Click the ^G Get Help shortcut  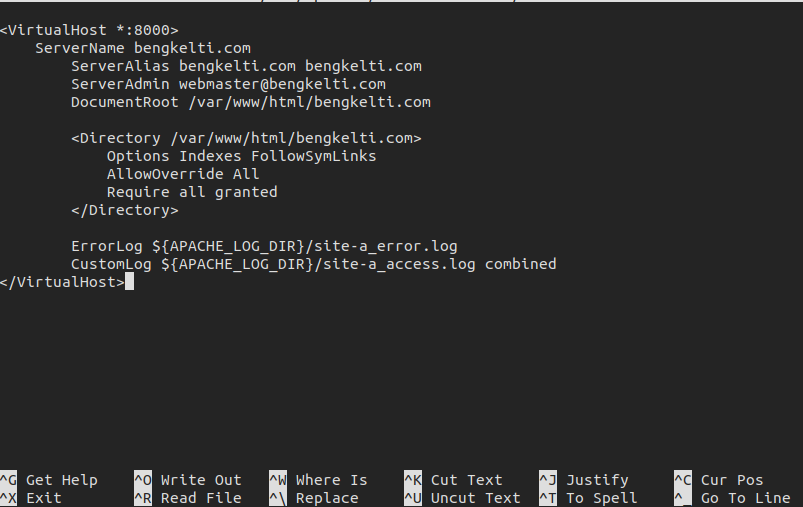(x=49, y=480)
